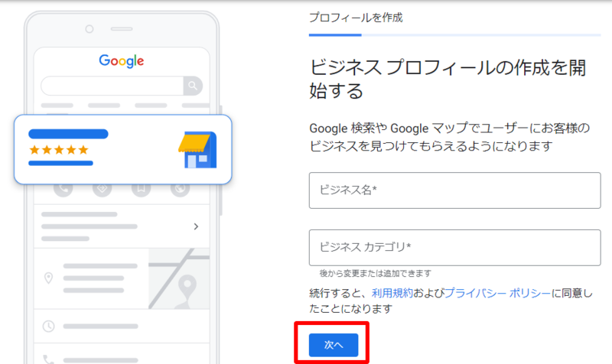Focus the ビジネス カテゴリ input field
612x364 pixels.
click(x=454, y=248)
